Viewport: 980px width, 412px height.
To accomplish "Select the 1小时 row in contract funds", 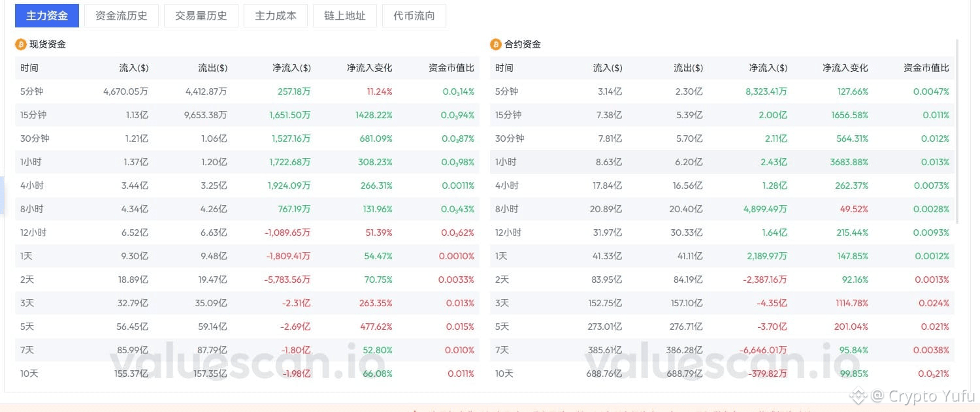I will point(722,162).
